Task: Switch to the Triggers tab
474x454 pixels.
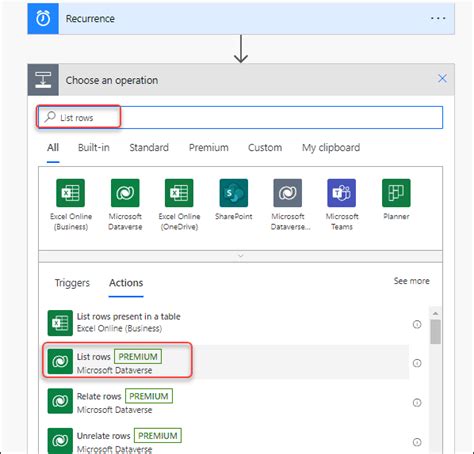Action: 72,283
